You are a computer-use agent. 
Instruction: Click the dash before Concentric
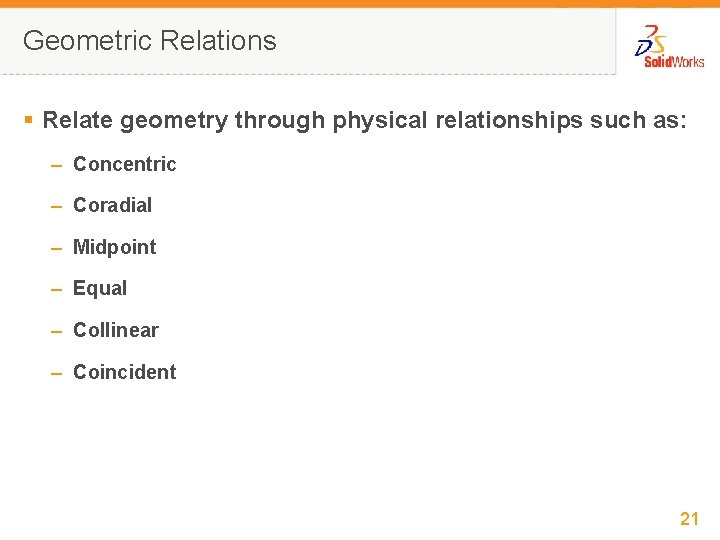[x=58, y=165]
